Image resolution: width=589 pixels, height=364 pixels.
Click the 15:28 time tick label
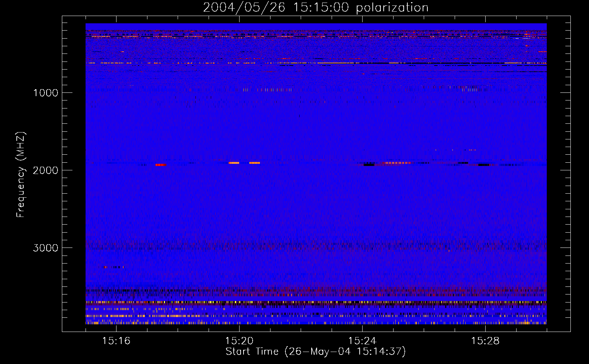click(x=485, y=341)
